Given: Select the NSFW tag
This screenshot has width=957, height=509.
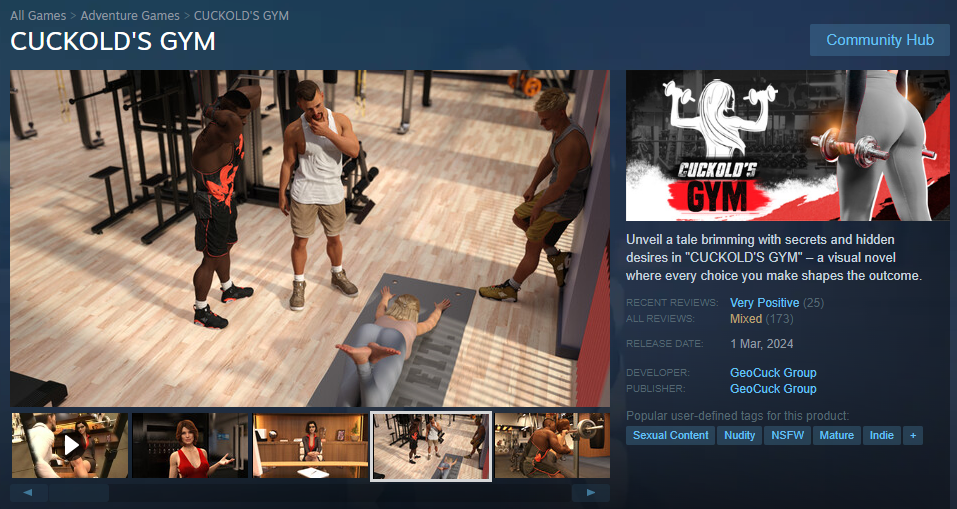Looking at the screenshot, I should (787, 435).
